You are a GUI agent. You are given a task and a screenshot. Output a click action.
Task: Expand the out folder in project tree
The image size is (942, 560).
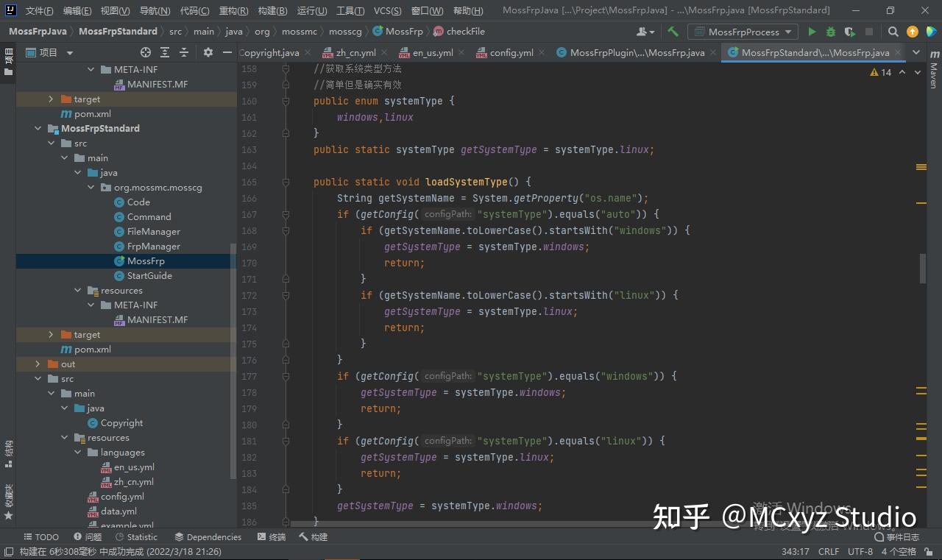pyautogui.click(x=37, y=364)
